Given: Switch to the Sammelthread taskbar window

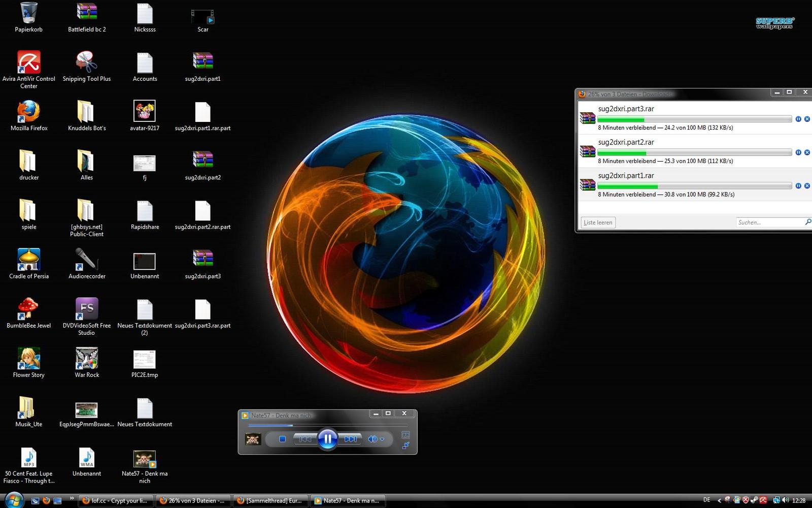Looking at the screenshot, I should 269,500.
